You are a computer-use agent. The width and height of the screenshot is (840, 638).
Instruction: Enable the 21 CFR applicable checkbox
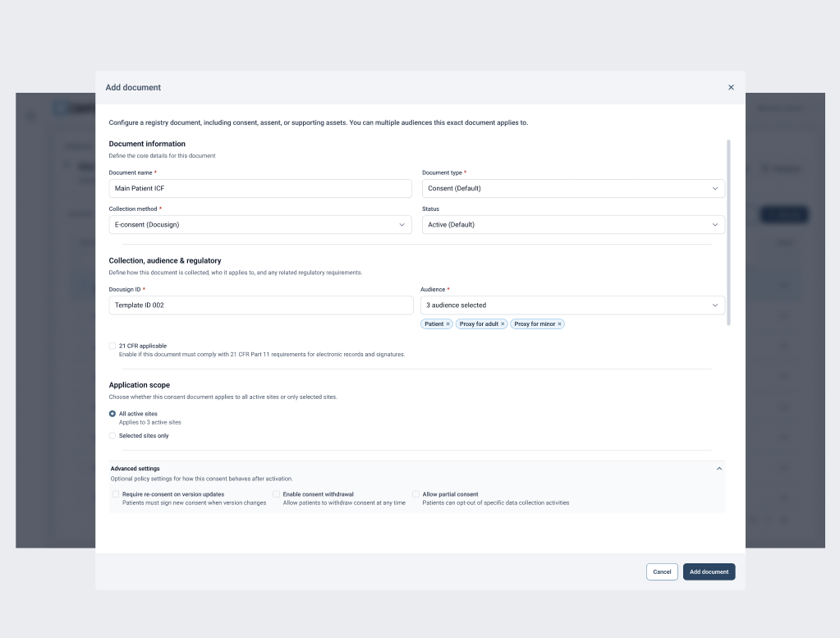pos(112,346)
